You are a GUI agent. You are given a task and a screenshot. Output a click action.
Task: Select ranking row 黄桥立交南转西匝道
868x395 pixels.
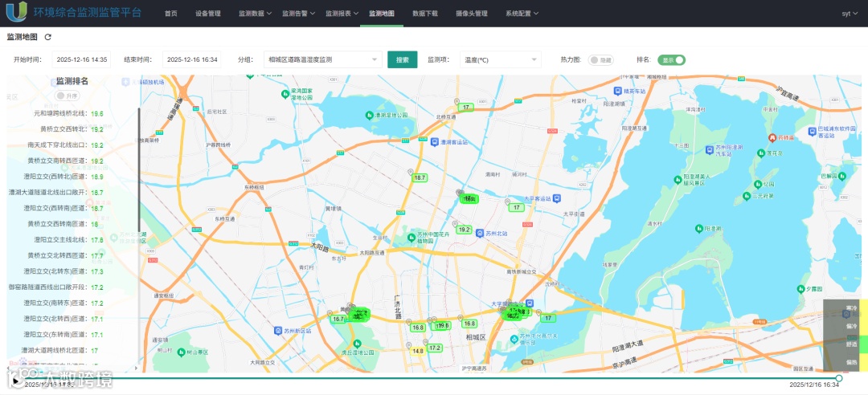coord(65,161)
